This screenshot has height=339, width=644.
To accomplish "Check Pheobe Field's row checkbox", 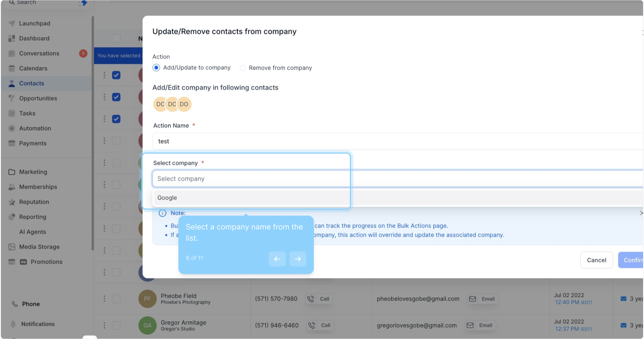I will [x=116, y=299].
